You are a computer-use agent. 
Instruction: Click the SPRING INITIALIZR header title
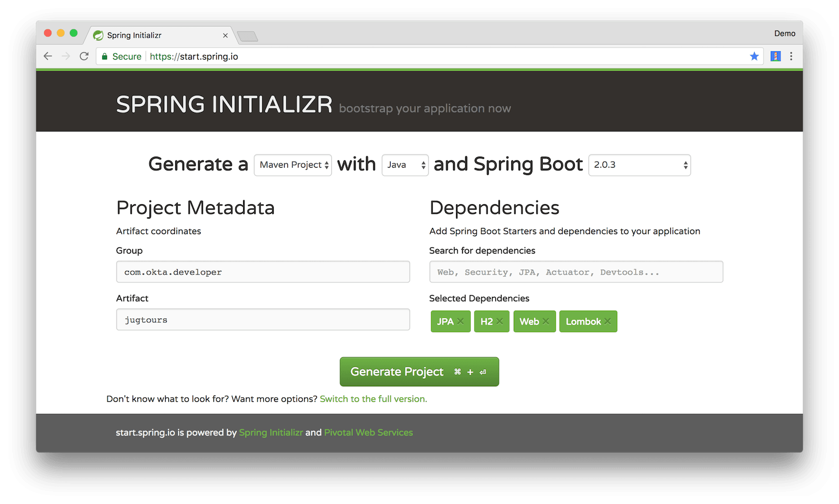click(x=224, y=104)
